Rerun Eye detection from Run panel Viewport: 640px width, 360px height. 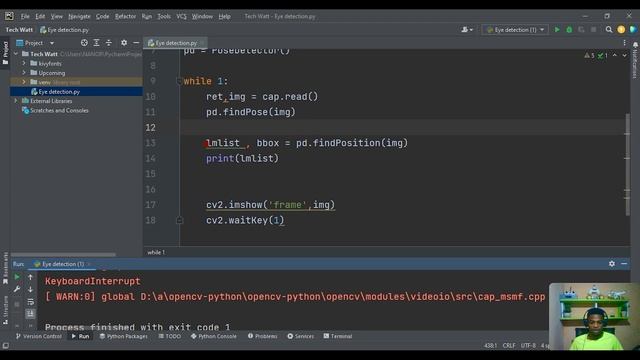[x=17, y=277]
